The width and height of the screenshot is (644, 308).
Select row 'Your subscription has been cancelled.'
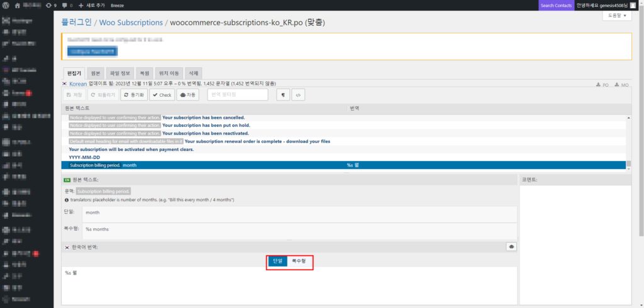click(344, 118)
